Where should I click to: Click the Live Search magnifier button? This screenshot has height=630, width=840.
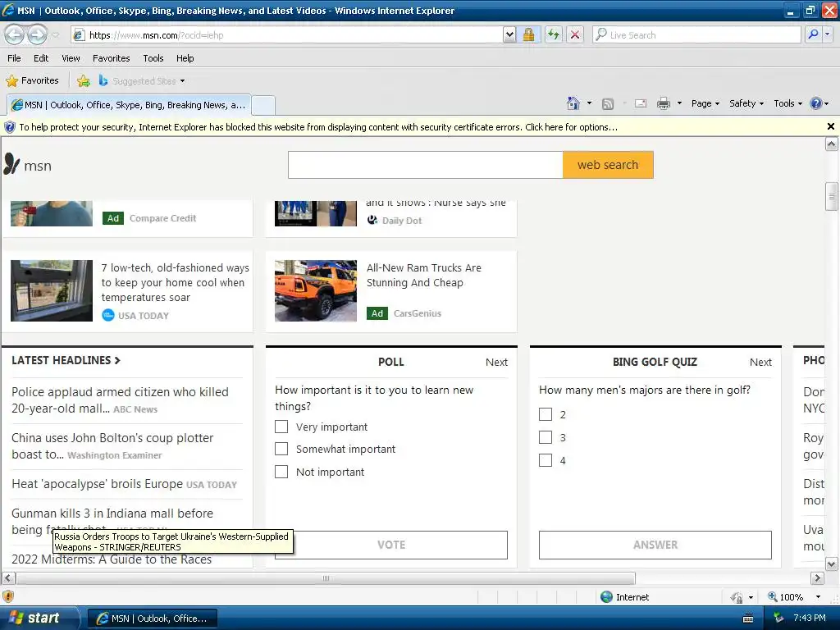tap(813, 34)
